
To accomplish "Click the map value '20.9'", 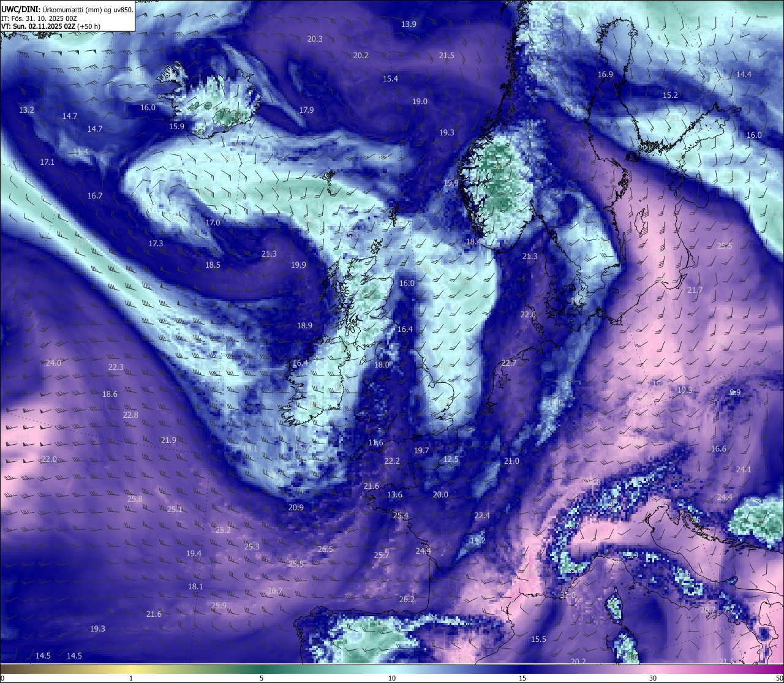I will pyautogui.click(x=296, y=507).
